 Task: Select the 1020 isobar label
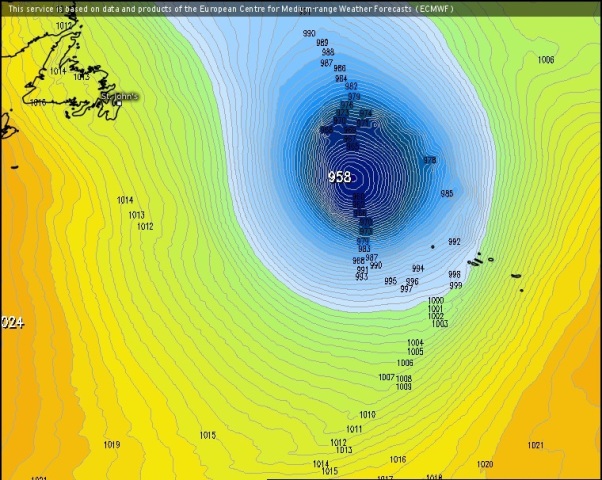tap(485, 464)
